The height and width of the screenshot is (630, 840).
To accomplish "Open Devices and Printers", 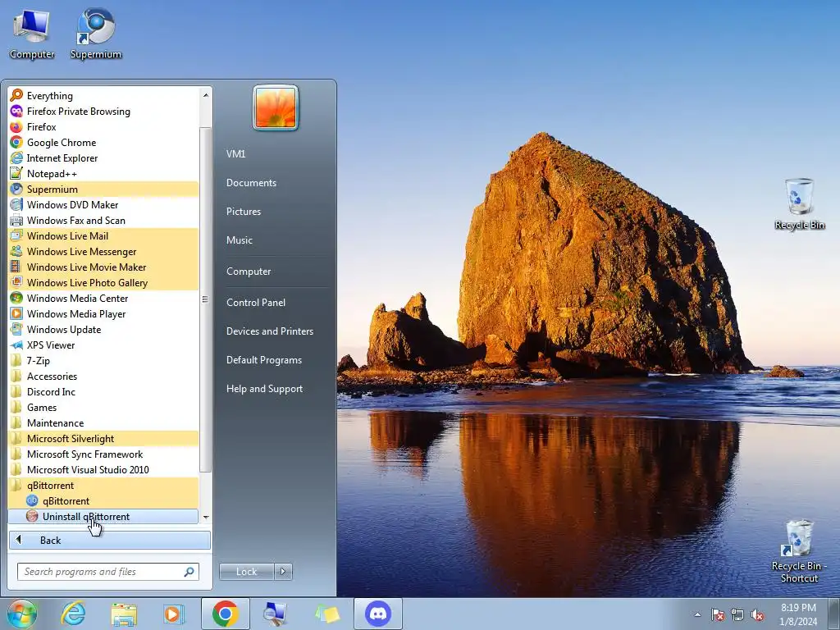I will (269, 331).
